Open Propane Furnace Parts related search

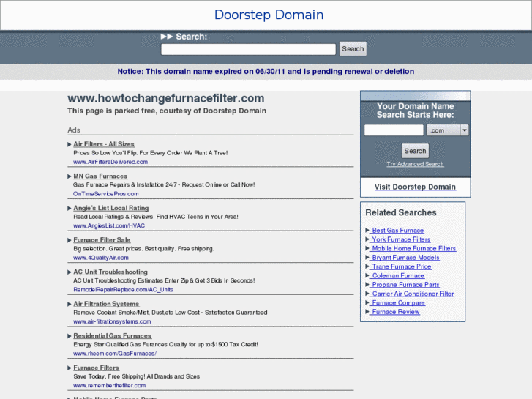point(405,285)
